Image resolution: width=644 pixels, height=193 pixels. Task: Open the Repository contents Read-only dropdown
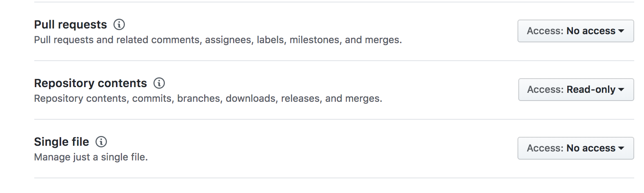coord(576,90)
